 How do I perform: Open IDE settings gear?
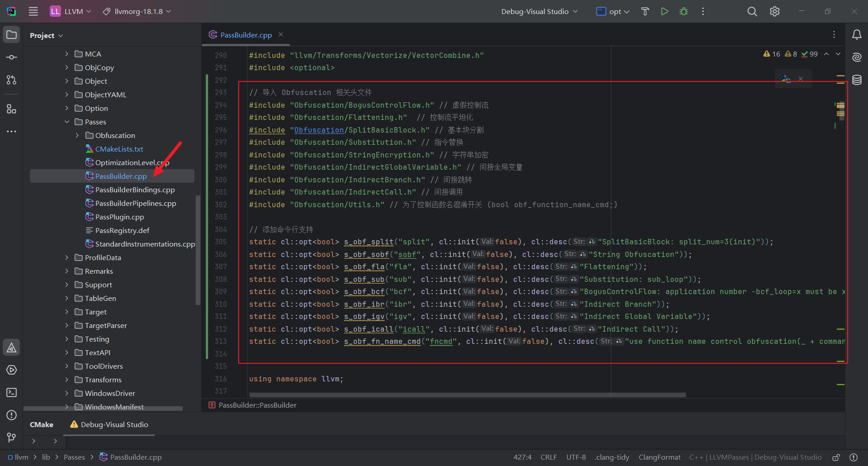775,11
